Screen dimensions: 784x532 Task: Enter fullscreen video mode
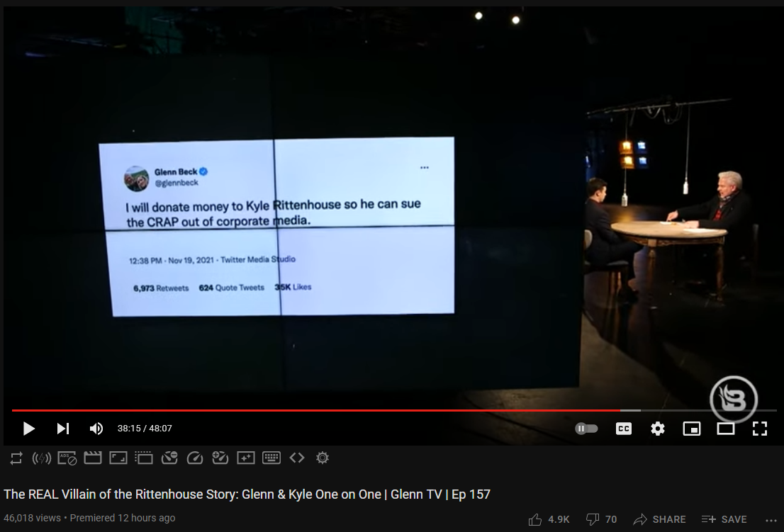[x=759, y=429]
